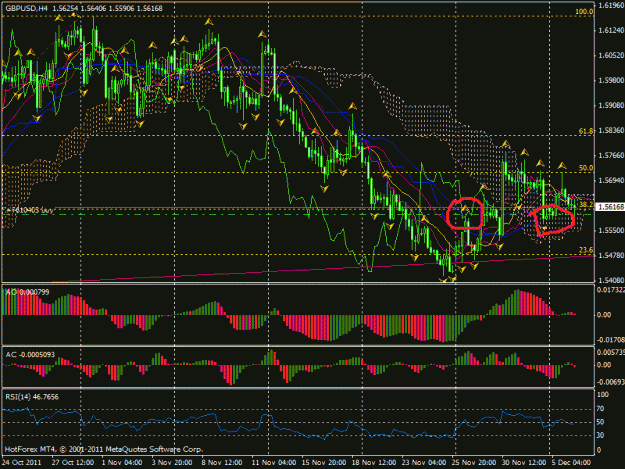The height and width of the screenshot is (469, 625).
Task: Click price axis value 1.61240
Action: pyautogui.click(x=611, y=30)
